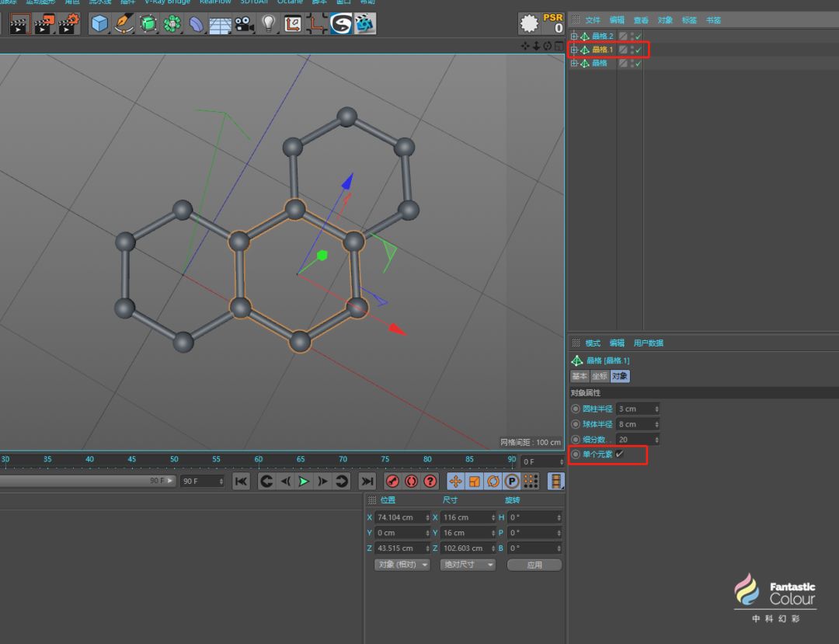Click the 应用 apply button
This screenshot has height=644, width=839.
click(534, 565)
